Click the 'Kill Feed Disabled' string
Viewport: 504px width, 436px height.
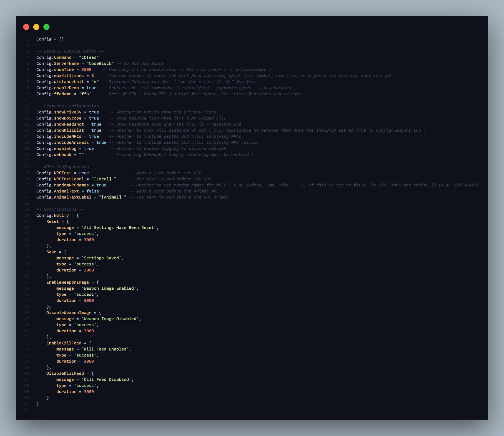[x=106, y=380]
